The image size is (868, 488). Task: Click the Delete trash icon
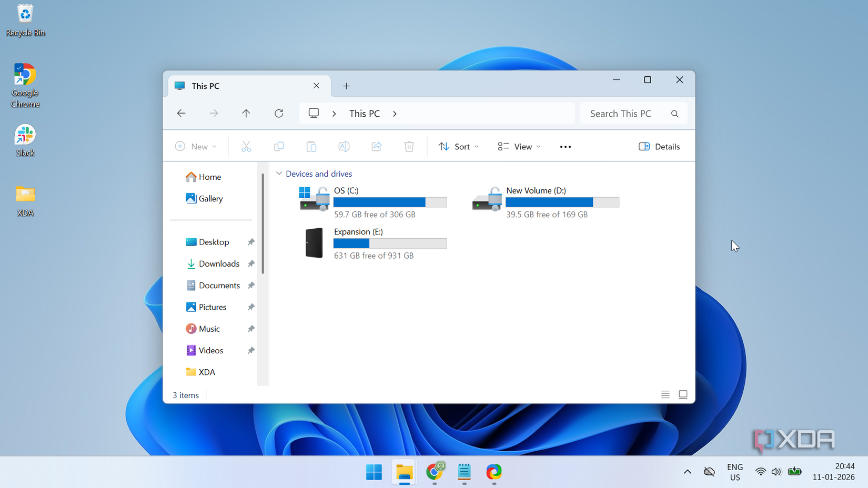[409, 147]
